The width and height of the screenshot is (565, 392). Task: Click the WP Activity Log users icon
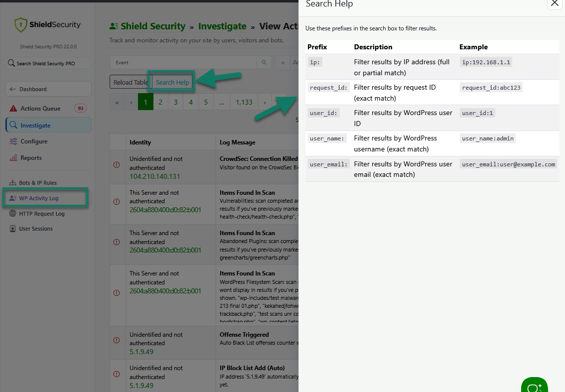coord(12,198)
